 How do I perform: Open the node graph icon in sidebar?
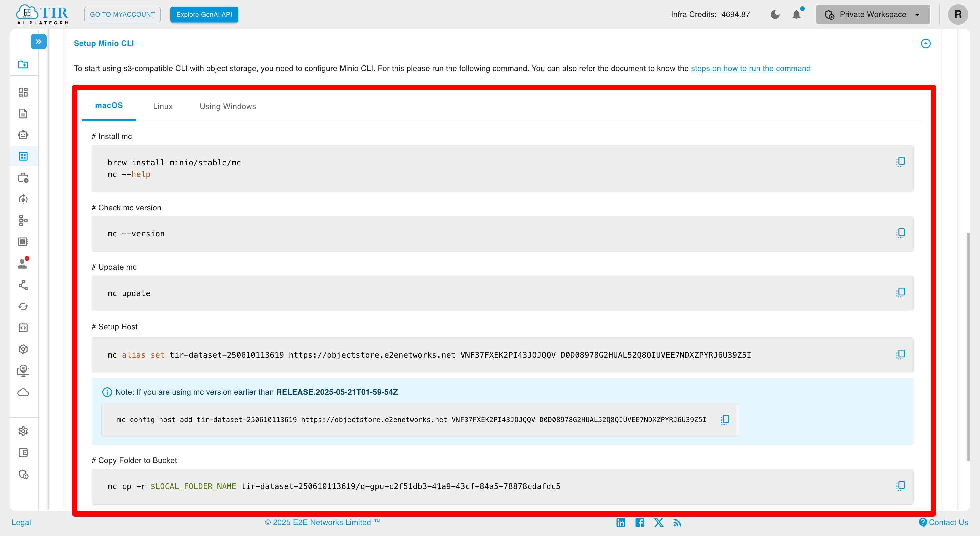click(x=23, y=285)
